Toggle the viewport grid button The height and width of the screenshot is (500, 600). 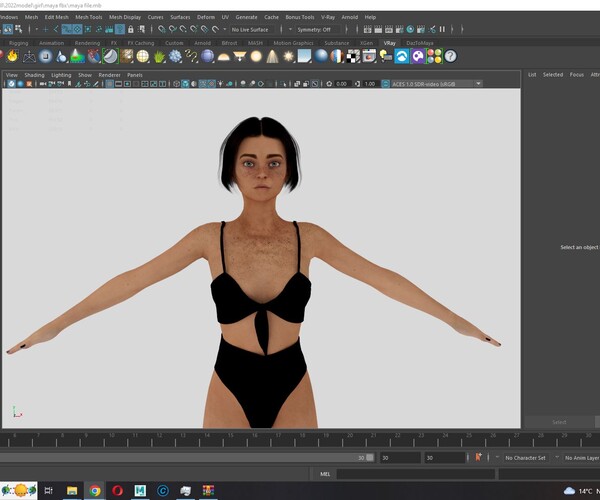coord(110,84)
